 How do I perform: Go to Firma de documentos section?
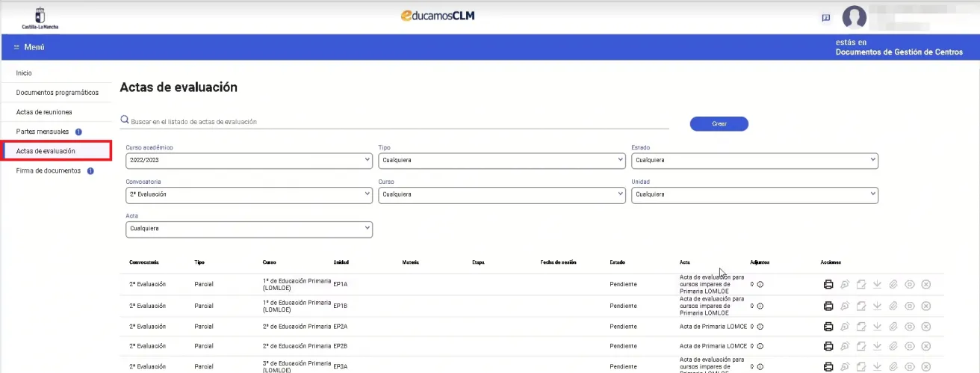click(x=48, y=170)
